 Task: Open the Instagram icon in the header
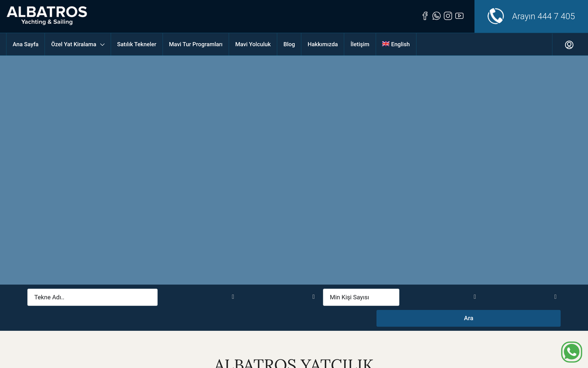click(x=448, y=16)
